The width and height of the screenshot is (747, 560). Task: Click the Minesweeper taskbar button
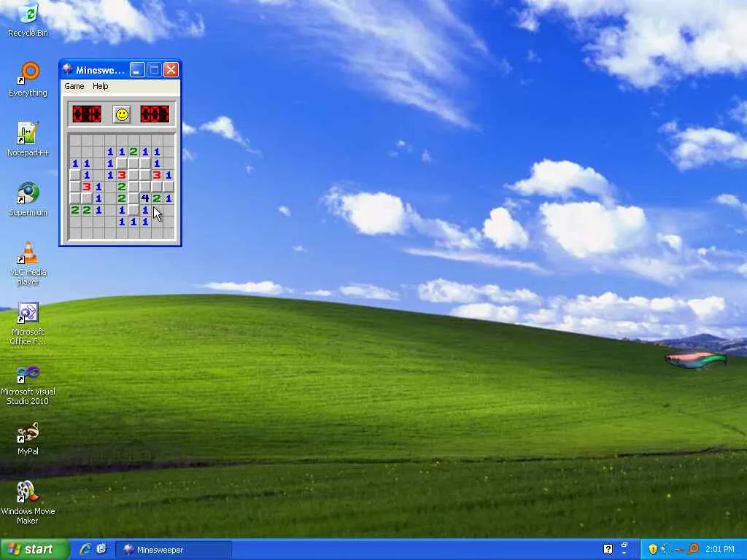pyautogui.click(x=174, y=550)
